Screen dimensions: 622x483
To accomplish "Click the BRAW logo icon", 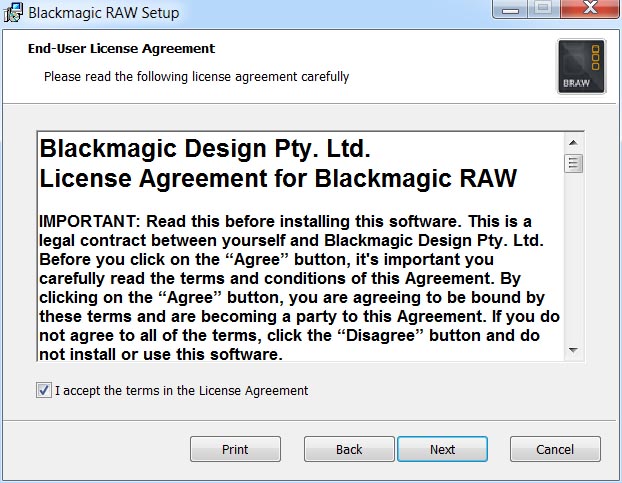I will (x=581, y=66).
